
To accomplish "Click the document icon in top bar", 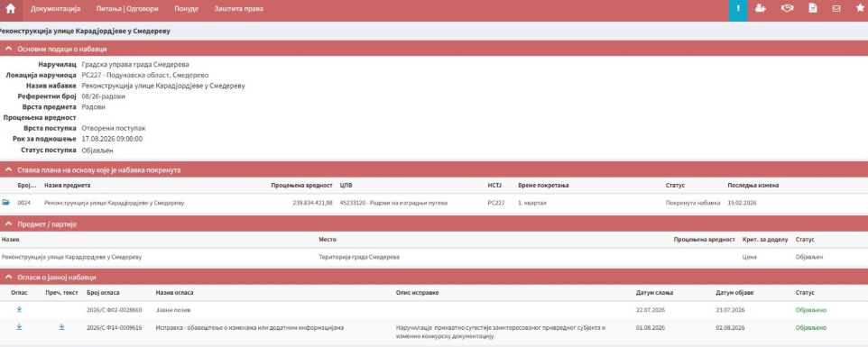I will (813, 9).
